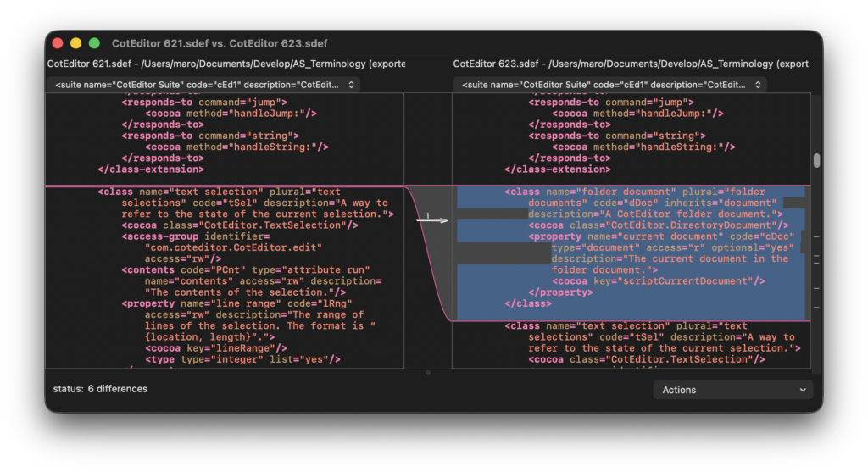The width and height of the screenshot is (868, 472).
Task: Click topmost difference tick in right overview gutter
Action: tap(816, 238)
